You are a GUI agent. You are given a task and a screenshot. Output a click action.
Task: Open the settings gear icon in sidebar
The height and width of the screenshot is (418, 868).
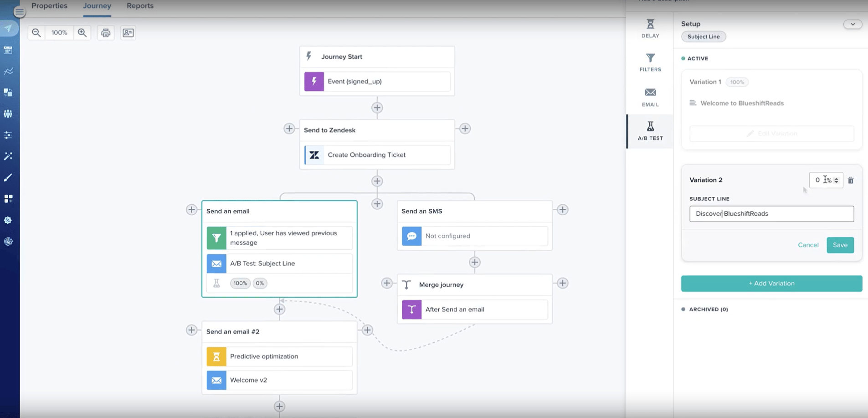pyautogui.click(x=8, y=220)
